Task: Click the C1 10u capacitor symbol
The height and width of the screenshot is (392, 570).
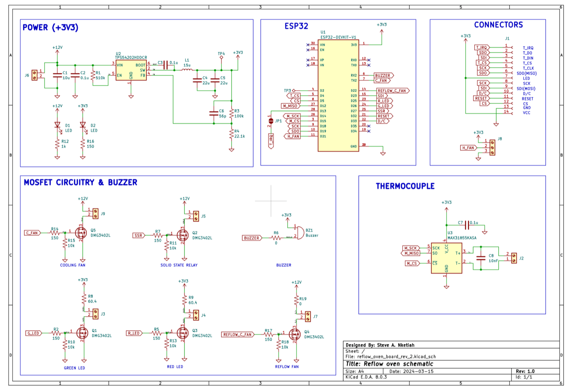Action: [x=57, y=75]
